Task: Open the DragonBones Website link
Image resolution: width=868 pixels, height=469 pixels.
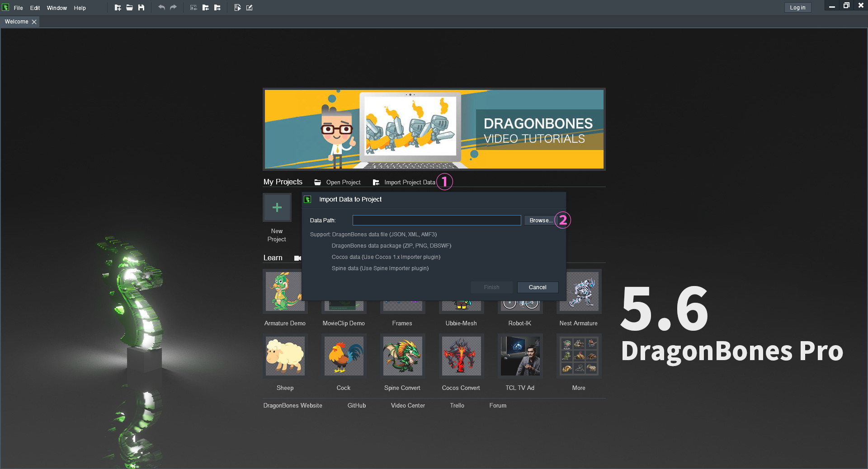Action: [293, 406]
